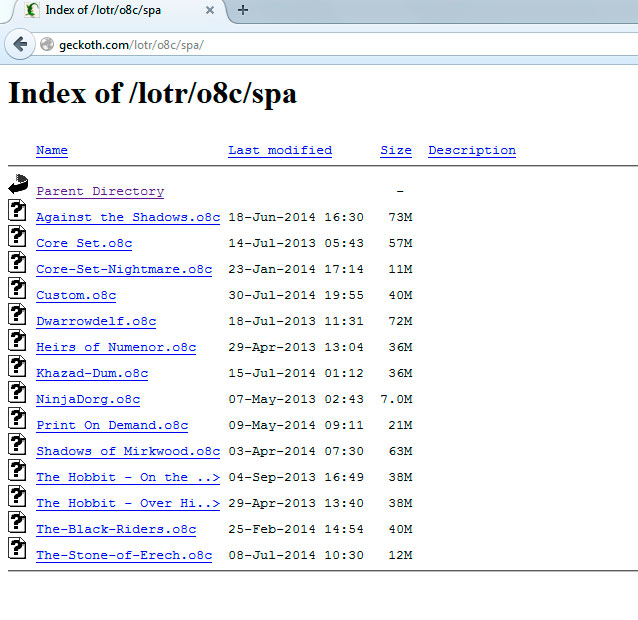Click the 57M size value
The image size is (638, 620).
(x=400, y=243)
